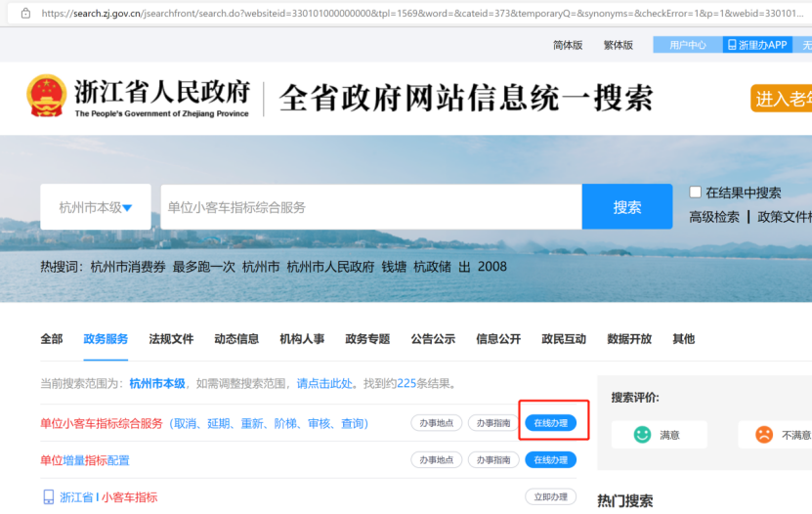Click the Zhejiang government national emblem logo

pyautogui.click(x=46, y=96)
